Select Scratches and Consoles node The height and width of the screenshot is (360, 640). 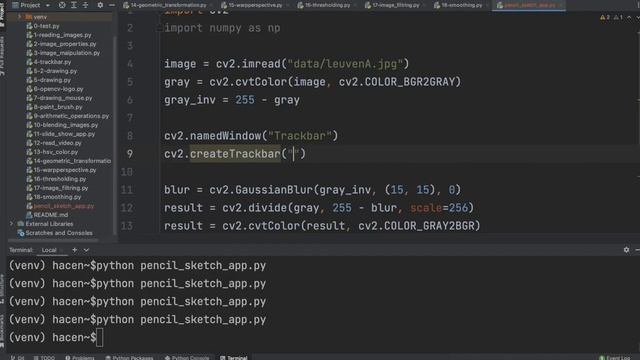pos(55,233)
